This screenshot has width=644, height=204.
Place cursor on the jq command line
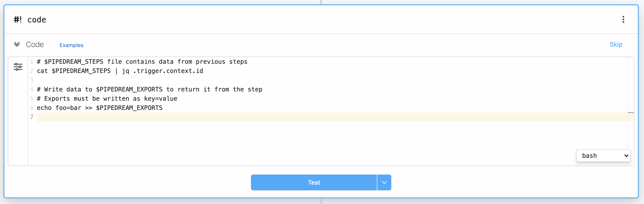point(120,71)
